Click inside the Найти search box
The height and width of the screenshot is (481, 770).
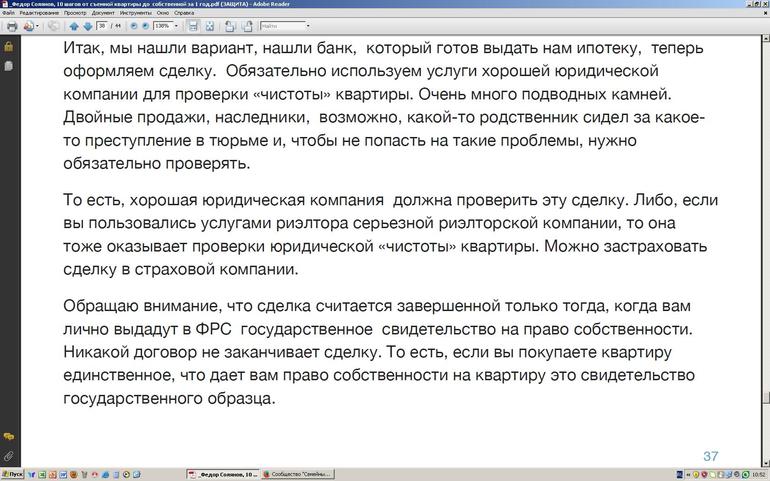(280, 26)
